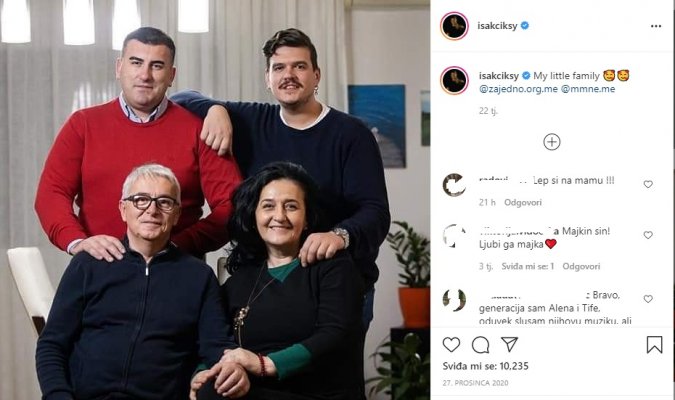Like the 'Lep si na mamu' comment

click(648, 184)
